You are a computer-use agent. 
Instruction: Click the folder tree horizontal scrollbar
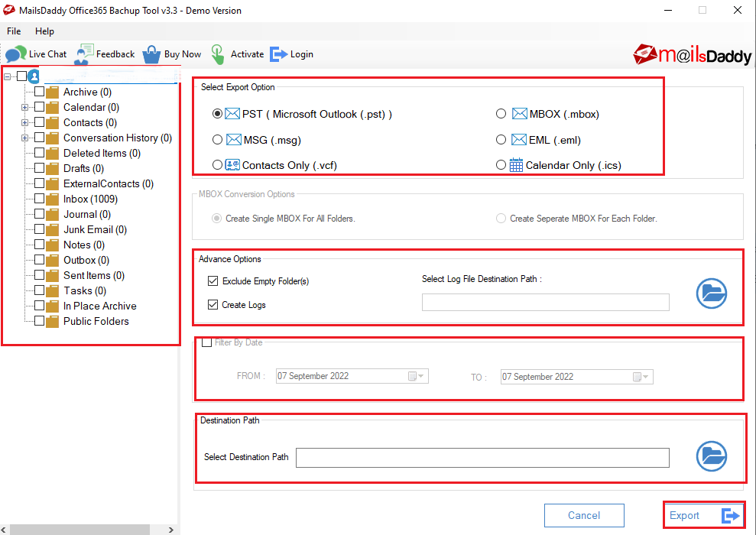(79, 530)
